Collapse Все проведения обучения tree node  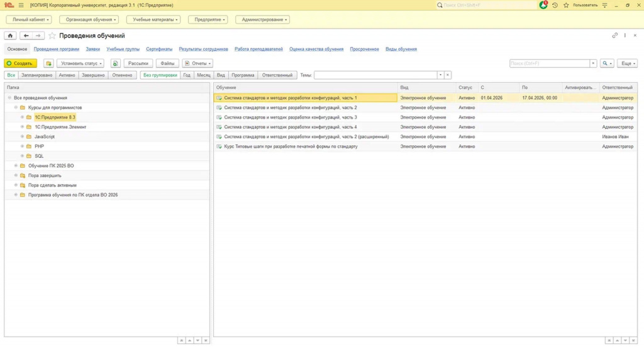click(9, 97)
